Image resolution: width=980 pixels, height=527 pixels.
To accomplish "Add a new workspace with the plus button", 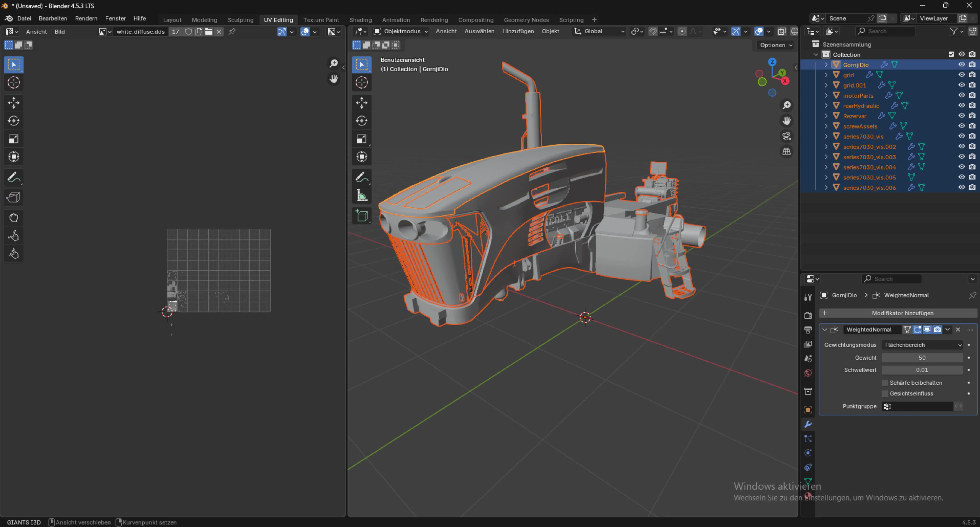I will tap(594, 20).
